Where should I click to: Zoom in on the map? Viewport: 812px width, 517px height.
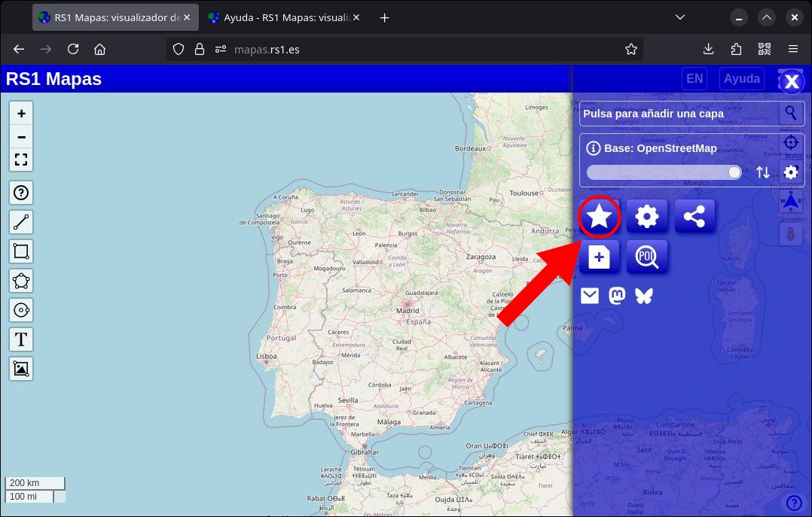tap(21, 114)
